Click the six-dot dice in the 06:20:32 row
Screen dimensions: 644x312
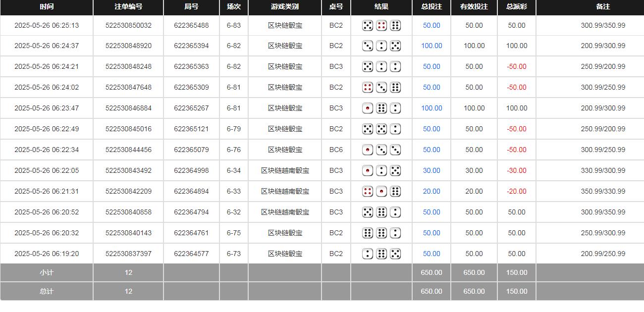[x=367, y=233]
